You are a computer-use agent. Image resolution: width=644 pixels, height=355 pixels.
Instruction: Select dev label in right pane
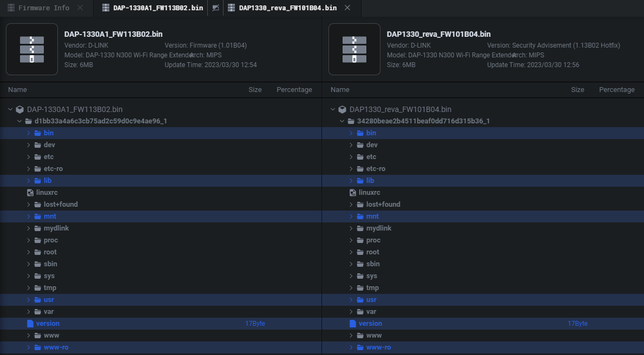(x=372, y=145)
